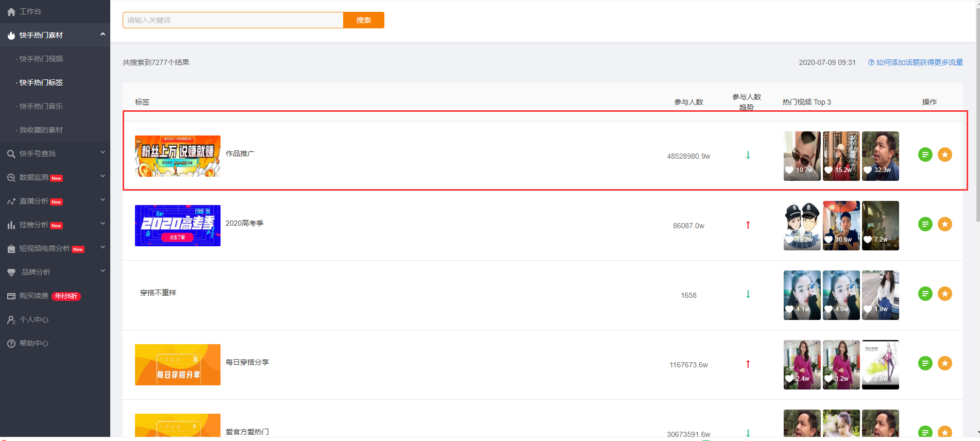The height and width of the screenshot is (441, 980).
Task: Click orange star icon in 作品推广 row
Action: [x=945, y=155]
